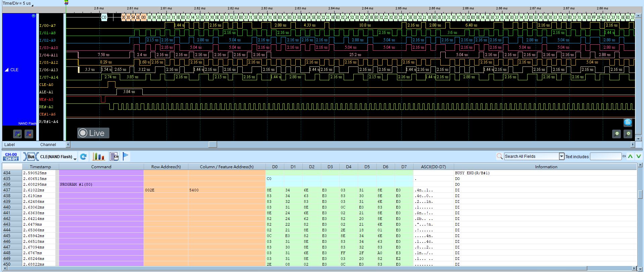The image size is (644, 272).
Task: Find previous match with green up arrow
Action: [x=631, y=156]
